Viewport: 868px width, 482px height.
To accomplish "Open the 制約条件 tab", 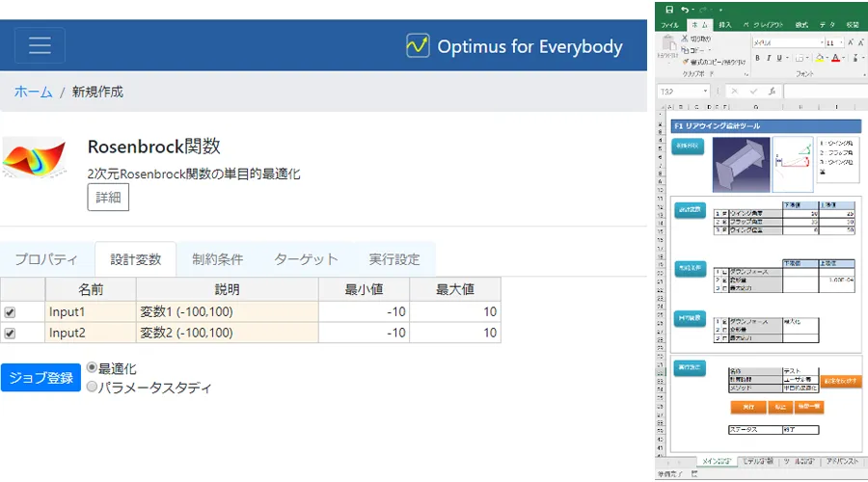I will coord(218,259).
